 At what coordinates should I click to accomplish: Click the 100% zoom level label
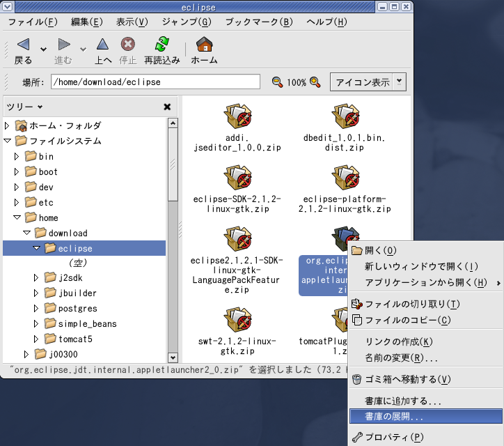(297, 83)
